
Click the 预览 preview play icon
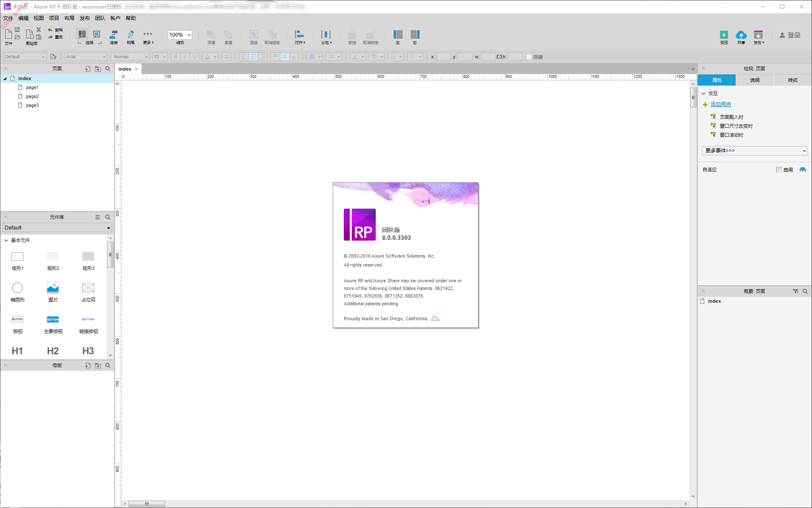724,35
